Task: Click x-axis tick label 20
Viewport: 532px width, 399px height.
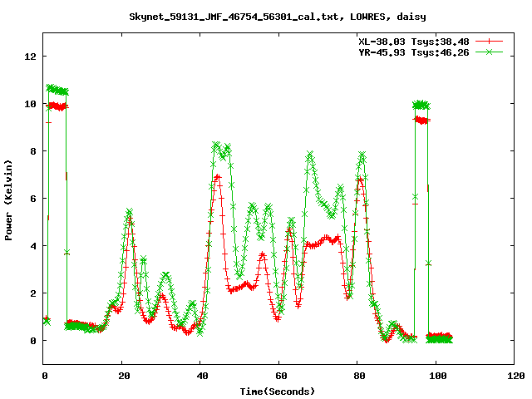Action: click(x=124, y=376)
